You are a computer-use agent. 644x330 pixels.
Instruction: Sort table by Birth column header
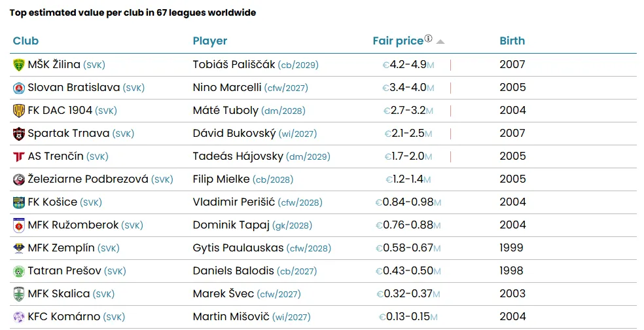[512, 41]
